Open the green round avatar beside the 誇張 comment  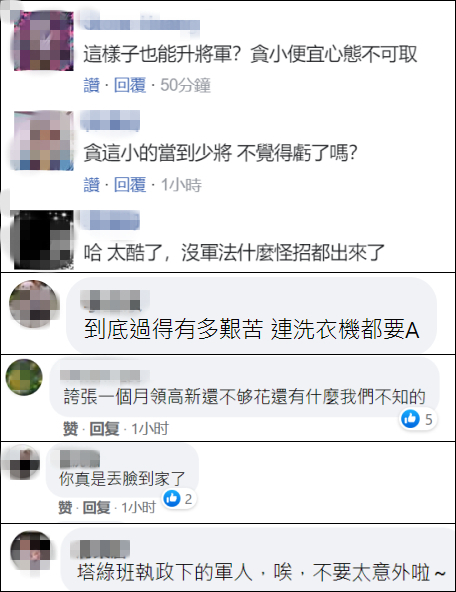click(x=24, y=377)
